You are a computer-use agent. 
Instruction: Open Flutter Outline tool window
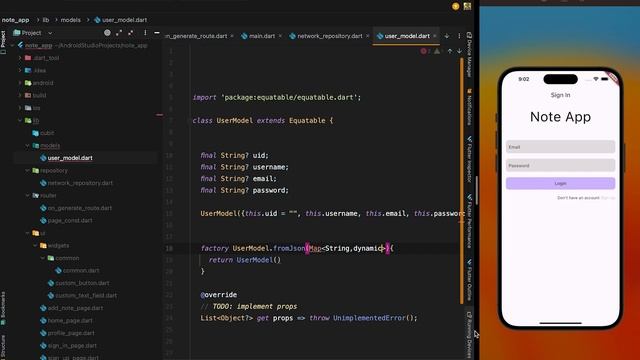[x=469, y=280]
